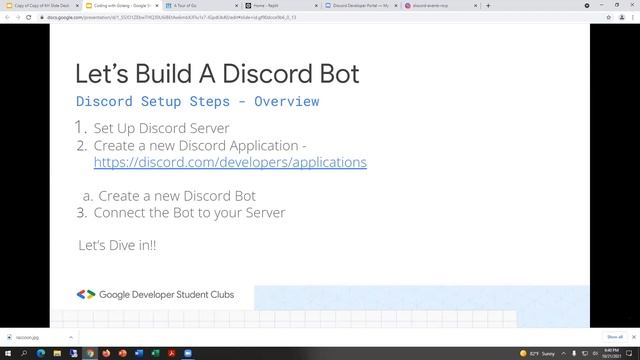The image size is (640, 360).
Task: Expand options for raccoon.jpg download
Action: [x=71, y=338]
